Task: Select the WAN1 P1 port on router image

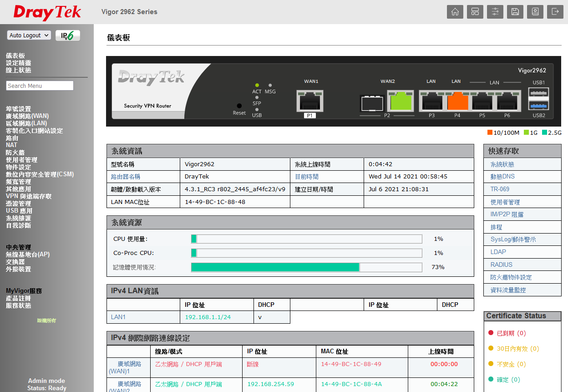Action: (311, 100)
